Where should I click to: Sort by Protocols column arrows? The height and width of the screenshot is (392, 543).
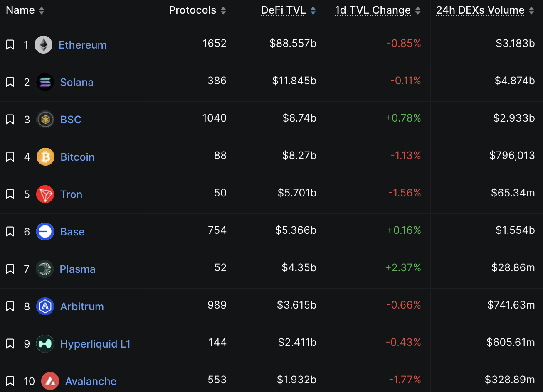coord(223,11)
